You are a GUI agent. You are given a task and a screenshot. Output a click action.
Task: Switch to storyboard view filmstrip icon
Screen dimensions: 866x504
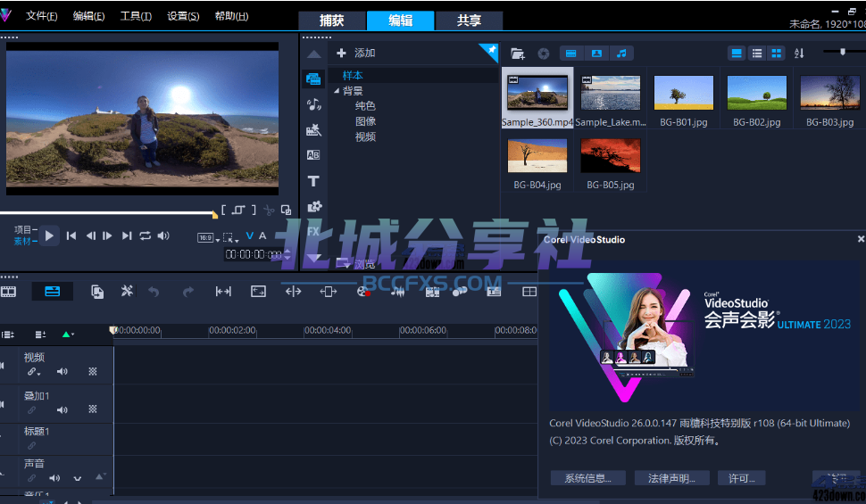pyautogui.click(x=8, y=292)
